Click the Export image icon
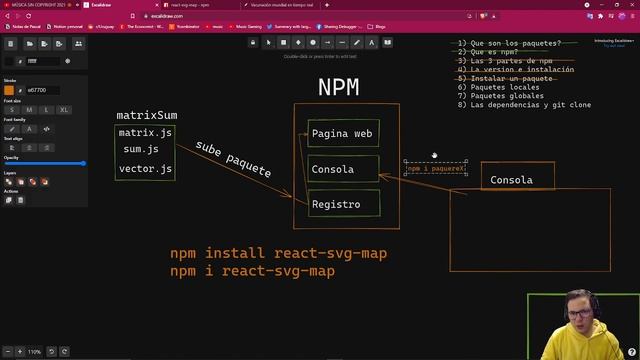The width and height of the screenshot is (640, 360). click(x=59, y=44)
